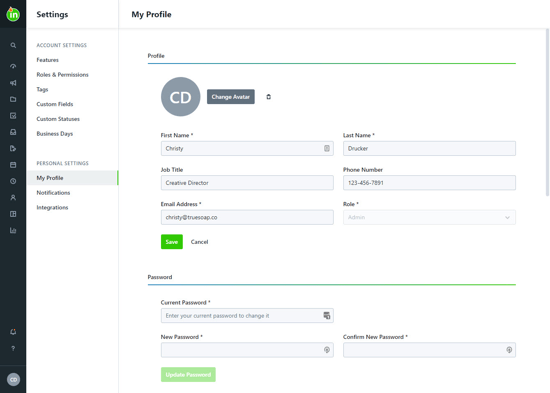
Task: Focus the First Name field
Action: [x=247, y=148]
